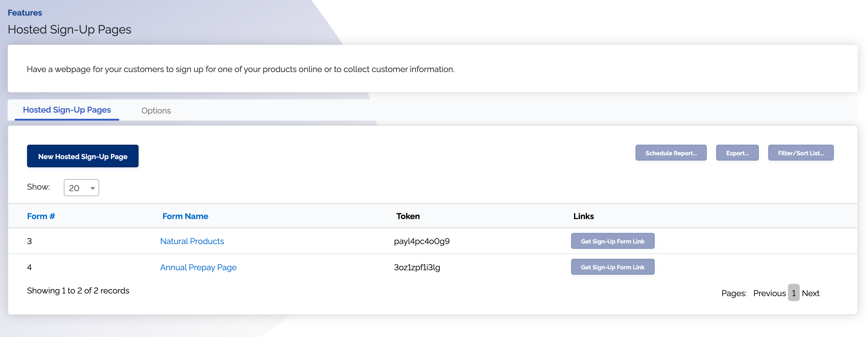The image size is (868, 337).
Task: Go to Next page of records
Action: click(x=810, y=293)
